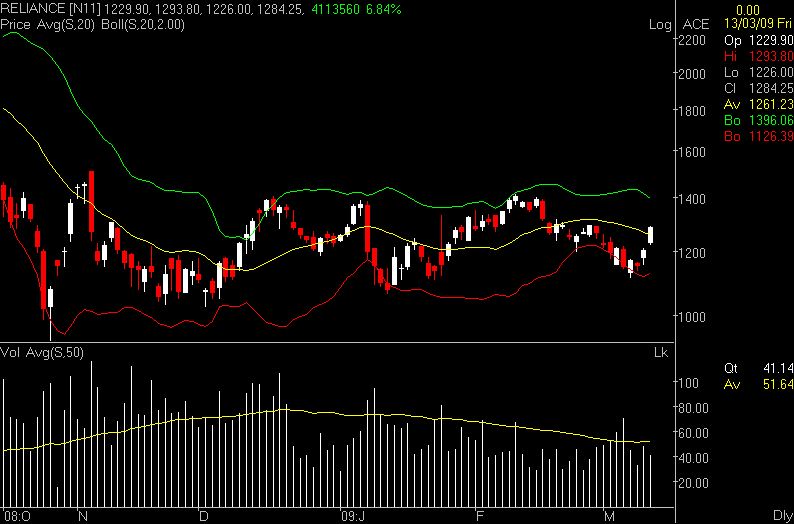Click the 1600 price axis label
The image size is (794, 524).
pyautogui.click(x=693, y=151)
